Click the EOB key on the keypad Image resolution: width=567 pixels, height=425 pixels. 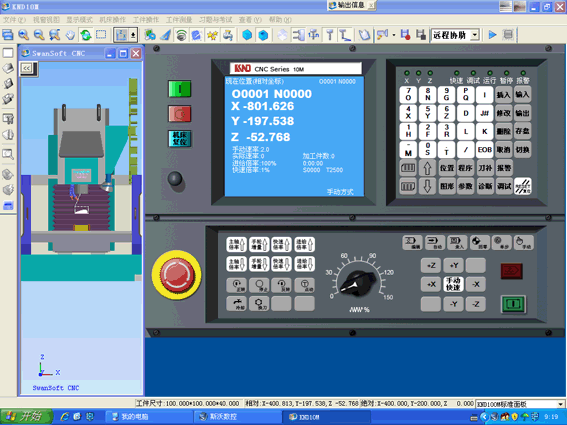(485, 149)
